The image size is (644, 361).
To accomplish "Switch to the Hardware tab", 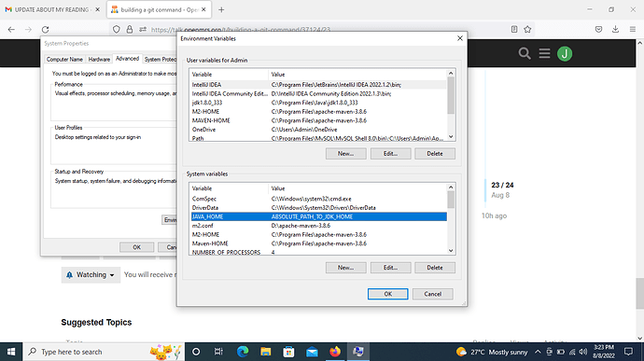I will click(99, 60).
